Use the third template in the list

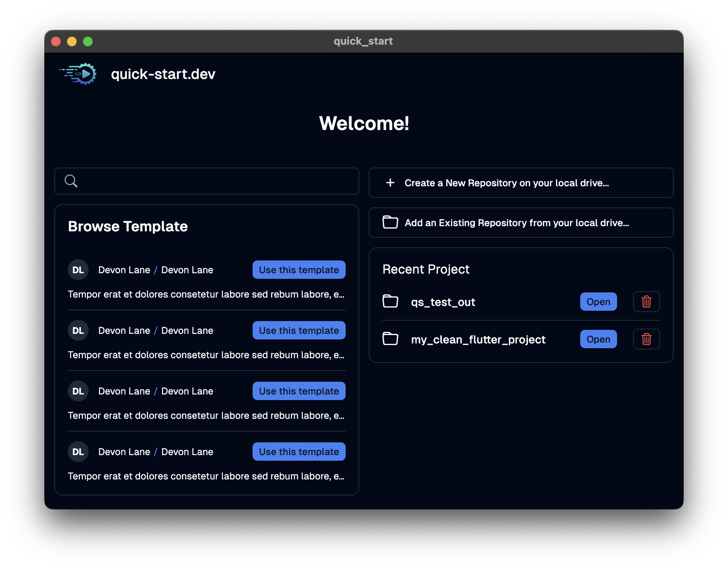coord(299,391)
